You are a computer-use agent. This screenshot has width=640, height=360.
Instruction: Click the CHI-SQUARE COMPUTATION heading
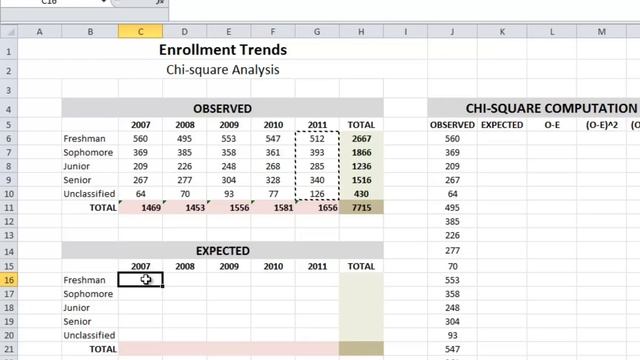[x=551, y=108]
